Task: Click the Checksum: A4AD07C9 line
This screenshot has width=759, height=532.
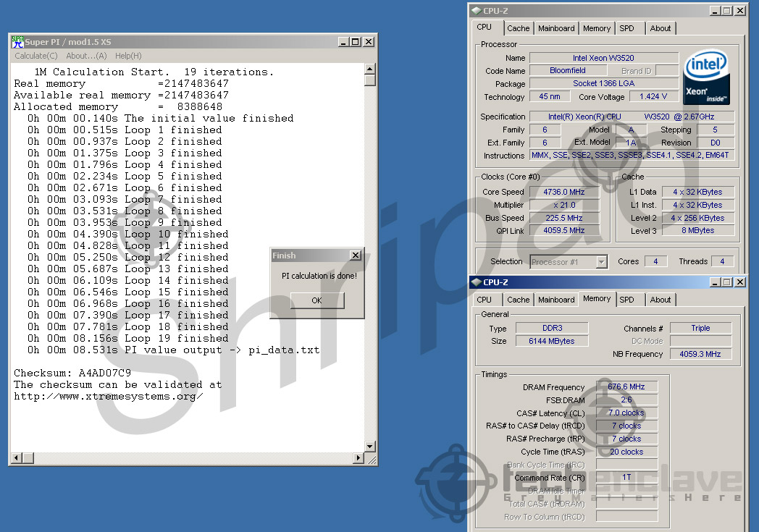Action: (72, 373)
